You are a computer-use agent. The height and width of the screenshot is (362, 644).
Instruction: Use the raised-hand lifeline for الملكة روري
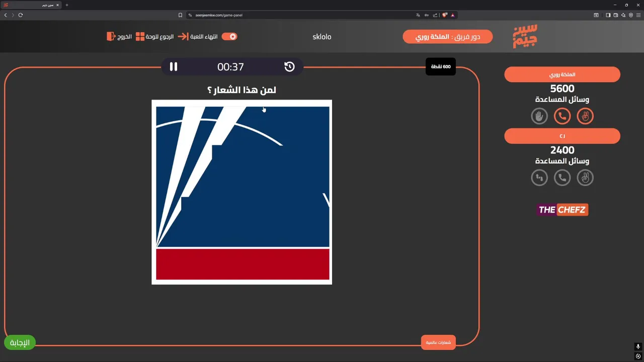[539, 116]
